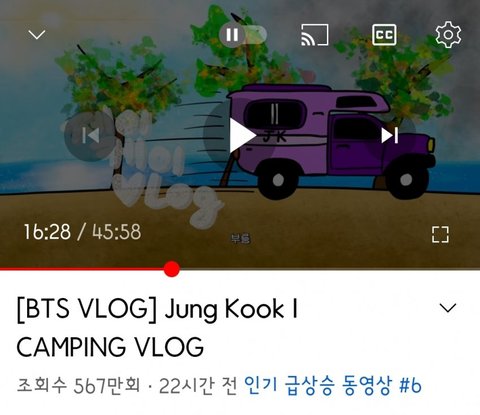Open the Cast to device option
This screenshot has width=480, height=415.
(315, 35)
